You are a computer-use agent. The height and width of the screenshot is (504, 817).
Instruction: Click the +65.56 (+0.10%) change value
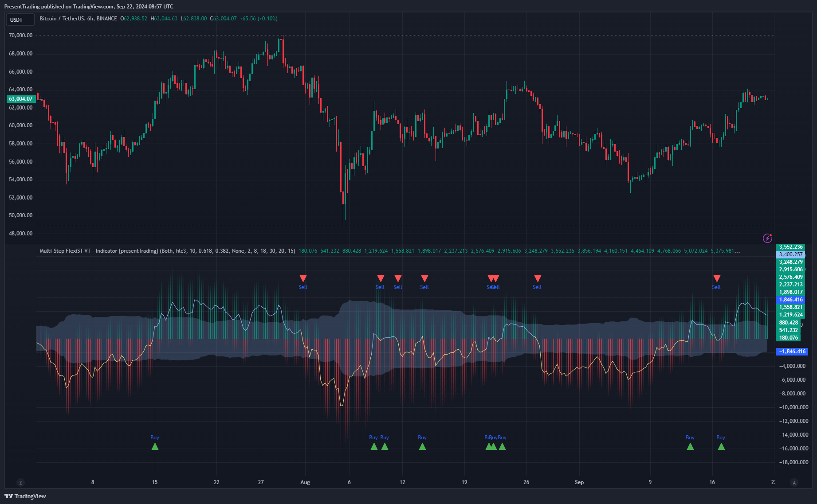tap(259, 19)
